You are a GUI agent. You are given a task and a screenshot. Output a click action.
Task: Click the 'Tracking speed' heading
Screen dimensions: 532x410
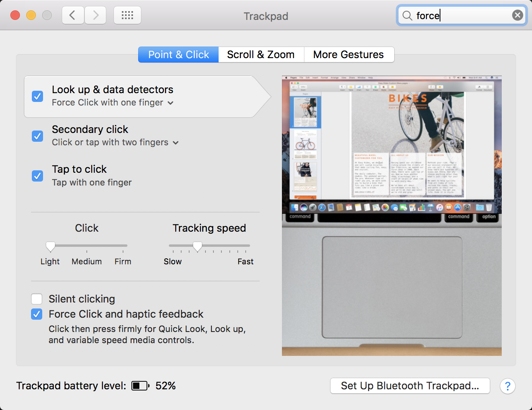[209, 228]
